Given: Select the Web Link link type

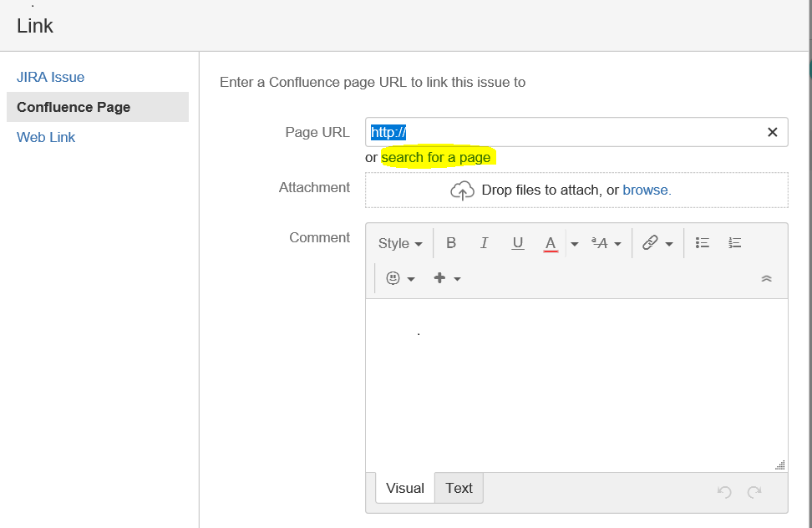Looking at the screenshot, I should (x=46, y=137).
